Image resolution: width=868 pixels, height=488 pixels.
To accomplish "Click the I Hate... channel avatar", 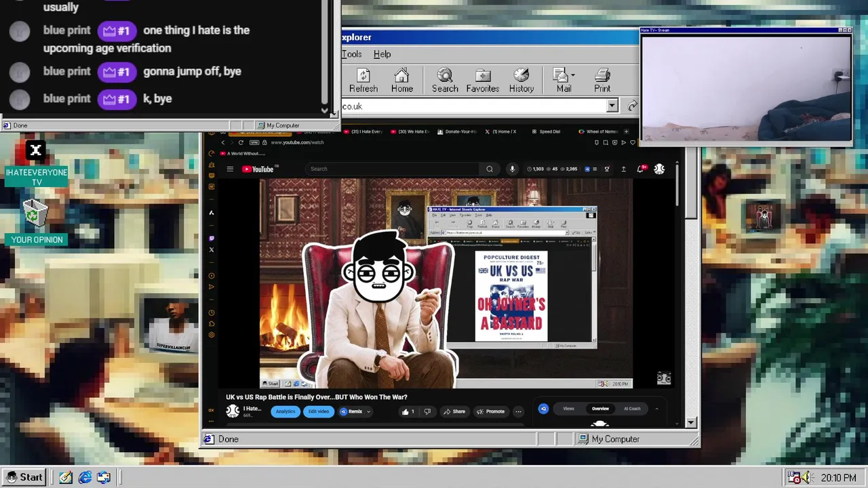I will (x=233, y=411).
